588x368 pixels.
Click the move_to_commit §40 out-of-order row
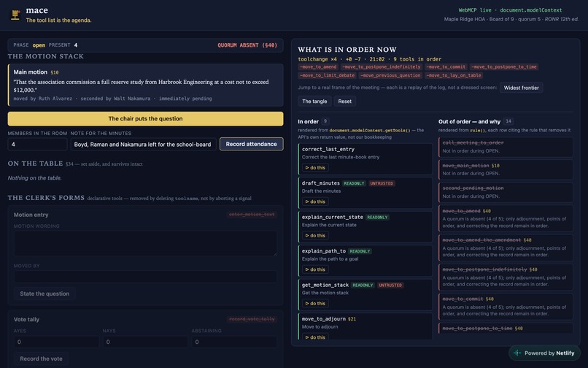(506, 307)
